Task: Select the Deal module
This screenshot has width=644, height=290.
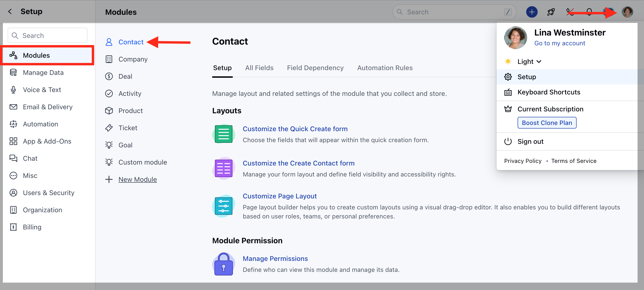Action: [125, 76]
